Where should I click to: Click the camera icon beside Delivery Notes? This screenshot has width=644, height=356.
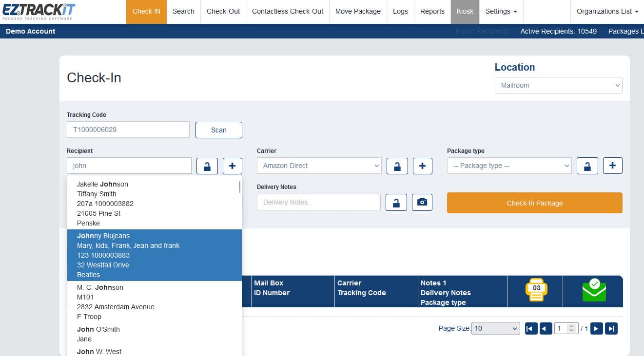[x=422, y=202]
